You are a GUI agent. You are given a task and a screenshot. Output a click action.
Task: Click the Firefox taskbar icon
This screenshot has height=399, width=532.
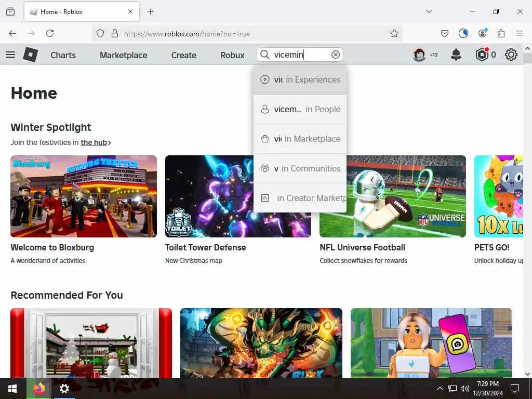[39, 389]
